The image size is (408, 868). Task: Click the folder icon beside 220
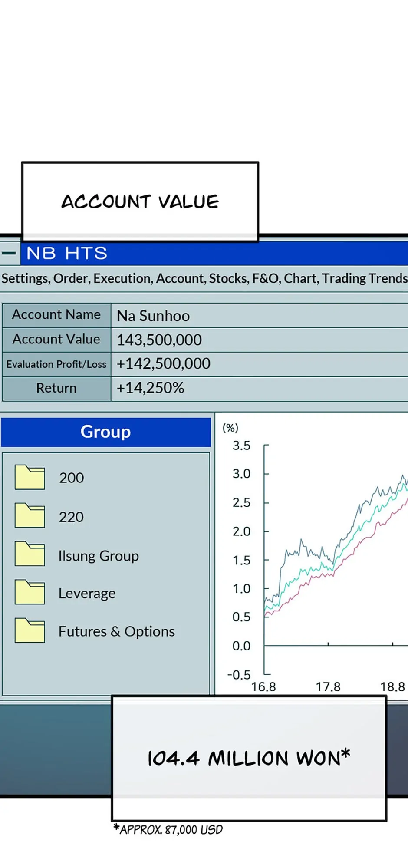tap(30, 515)
